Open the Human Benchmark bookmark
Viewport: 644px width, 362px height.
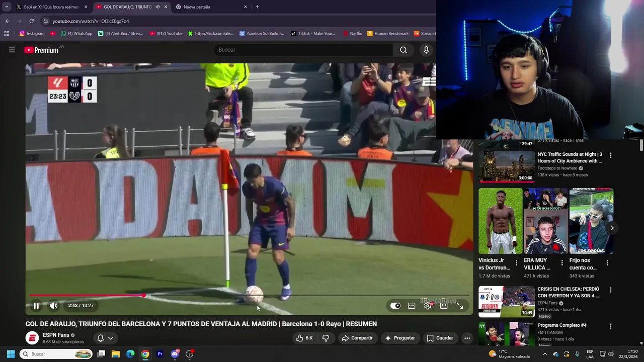(387, 34)
